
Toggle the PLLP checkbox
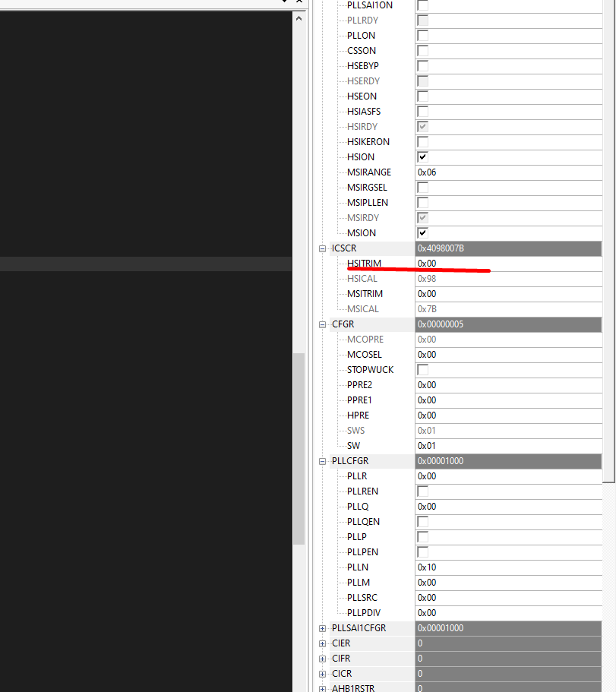tap(423, 536)
